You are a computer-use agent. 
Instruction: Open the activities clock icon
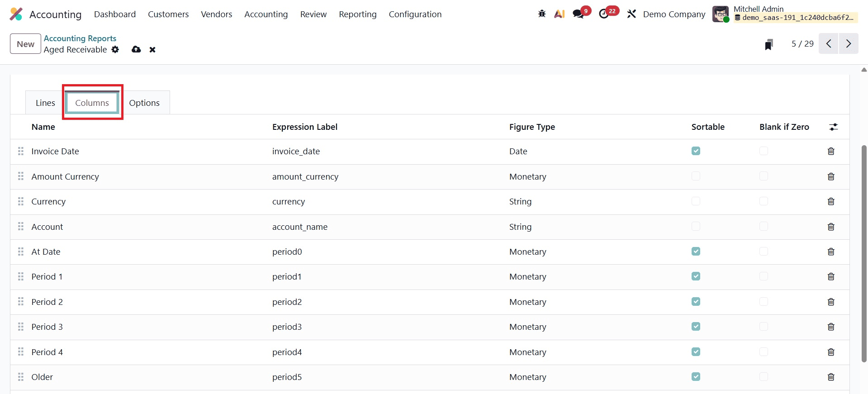[x=604, y=14]
